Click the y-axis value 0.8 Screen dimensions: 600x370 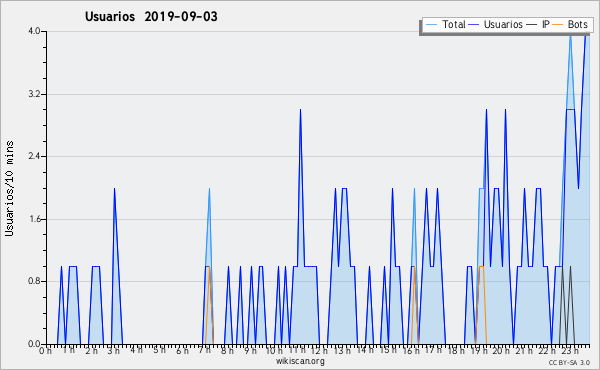pos(34,281)
